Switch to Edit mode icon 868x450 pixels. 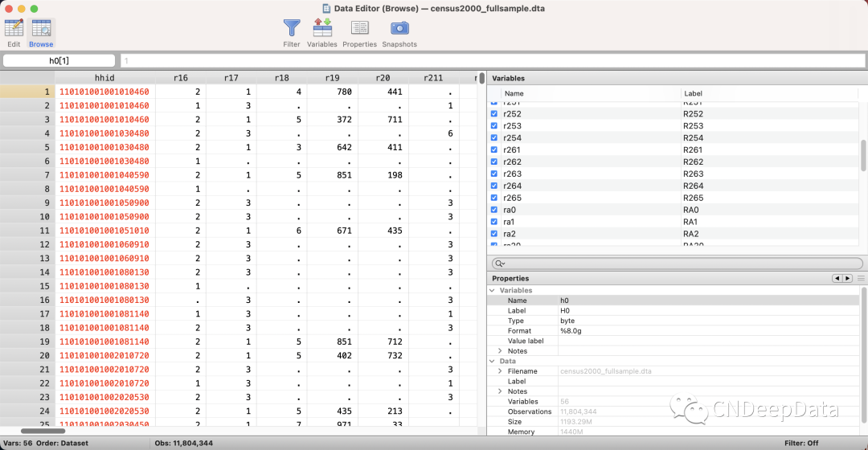point(14,28)
